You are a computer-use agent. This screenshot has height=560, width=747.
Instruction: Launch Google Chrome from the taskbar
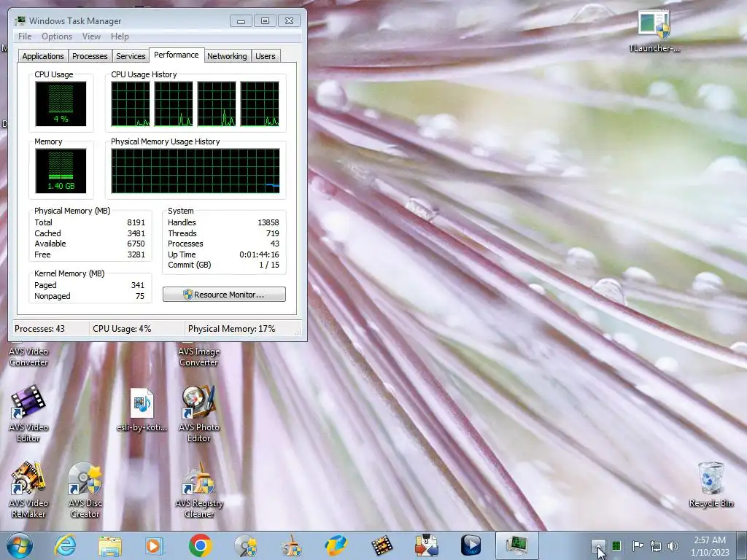click(200, 545)
